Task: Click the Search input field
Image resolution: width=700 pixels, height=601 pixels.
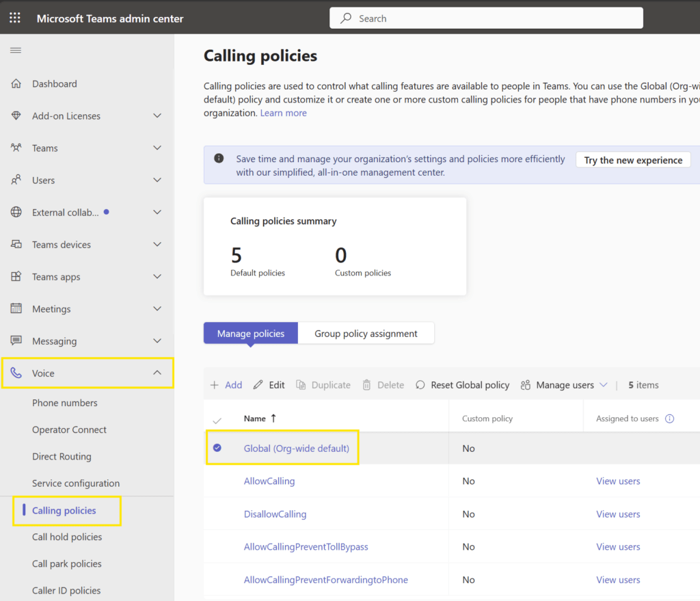Action: pyautogui.click(x=486, y=18)
